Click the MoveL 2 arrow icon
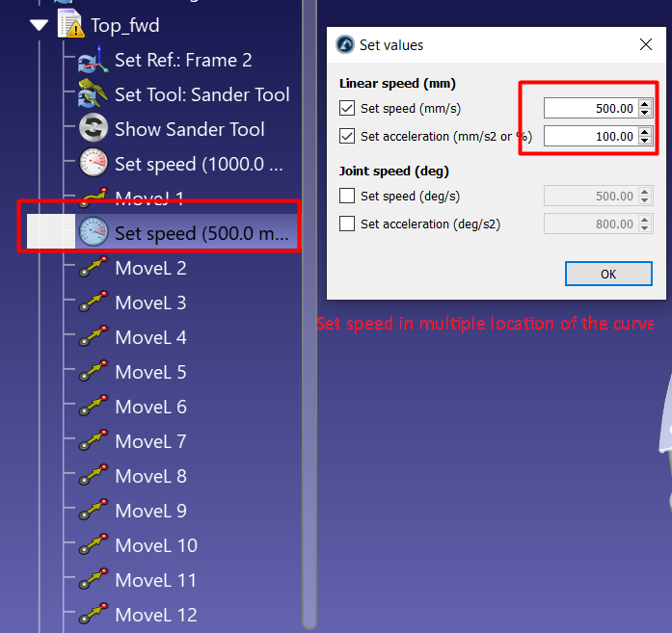 coord(94,268)
